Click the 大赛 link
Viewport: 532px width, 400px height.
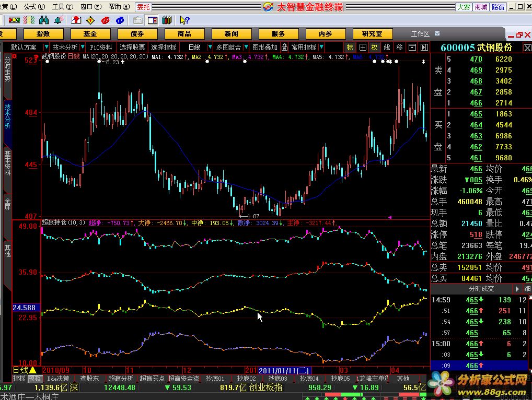coord(464,7)
